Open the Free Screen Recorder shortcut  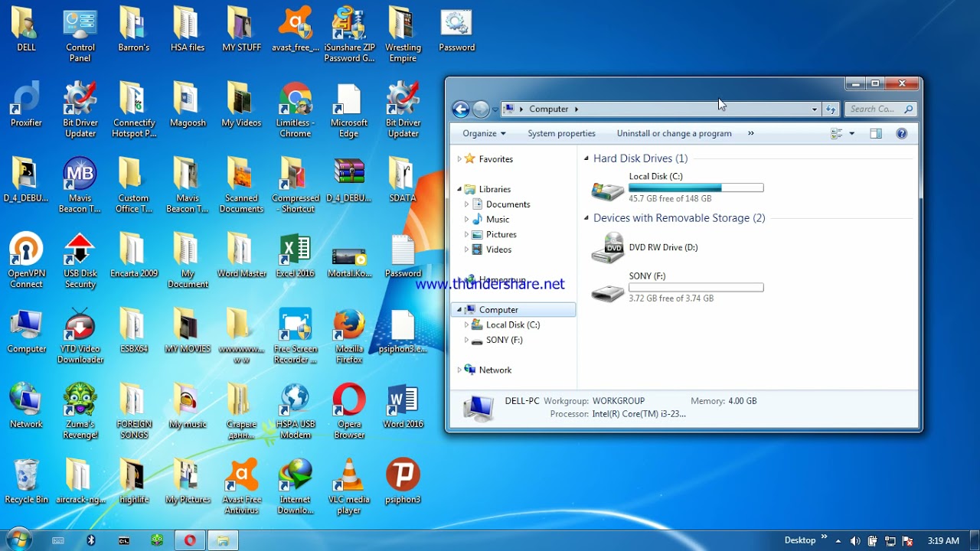[x=296, y=337]
